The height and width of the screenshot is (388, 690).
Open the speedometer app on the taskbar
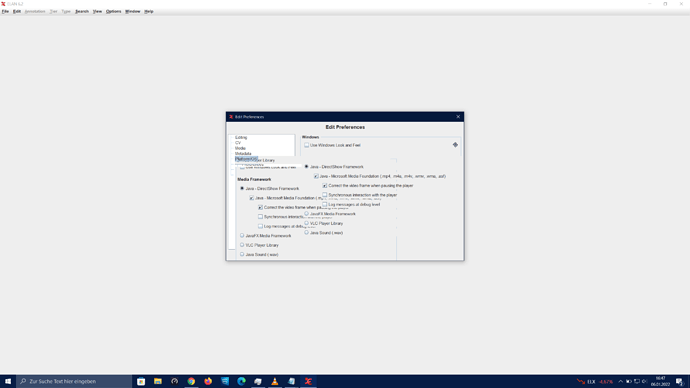[174, 381]
